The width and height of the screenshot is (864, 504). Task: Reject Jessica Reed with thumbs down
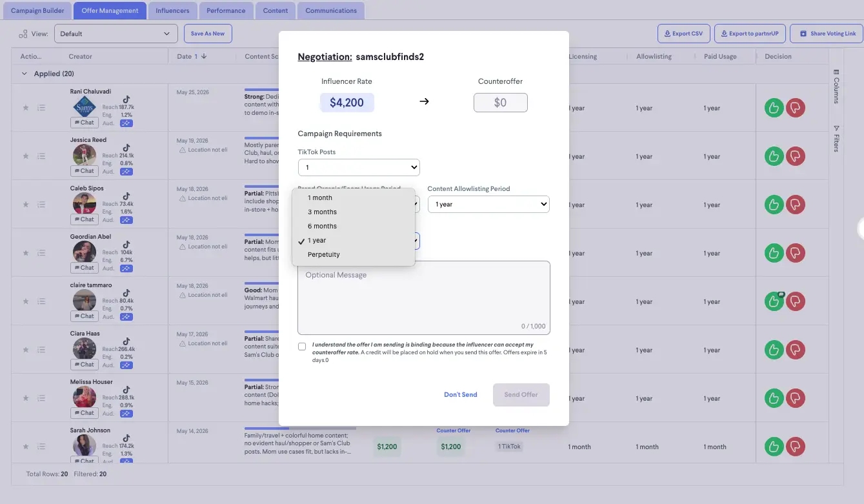(x=795, y=156)
